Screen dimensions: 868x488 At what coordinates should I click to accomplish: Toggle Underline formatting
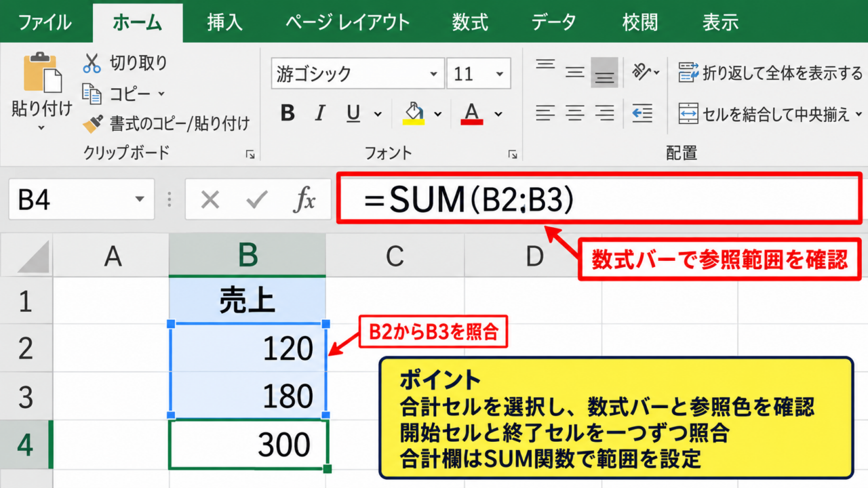coord(353,113)
